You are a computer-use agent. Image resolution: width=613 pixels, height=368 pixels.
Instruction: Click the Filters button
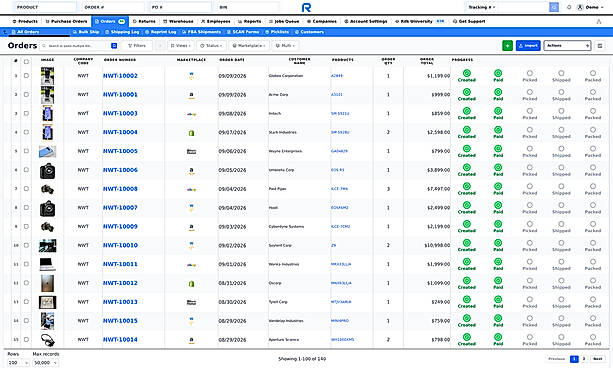(137, 46)
